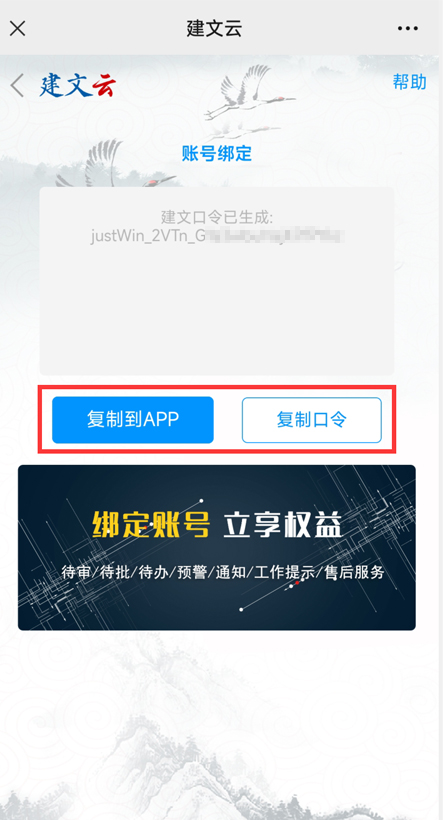
Task: Select the 账号绑定 heading
Action: (217, 154)
